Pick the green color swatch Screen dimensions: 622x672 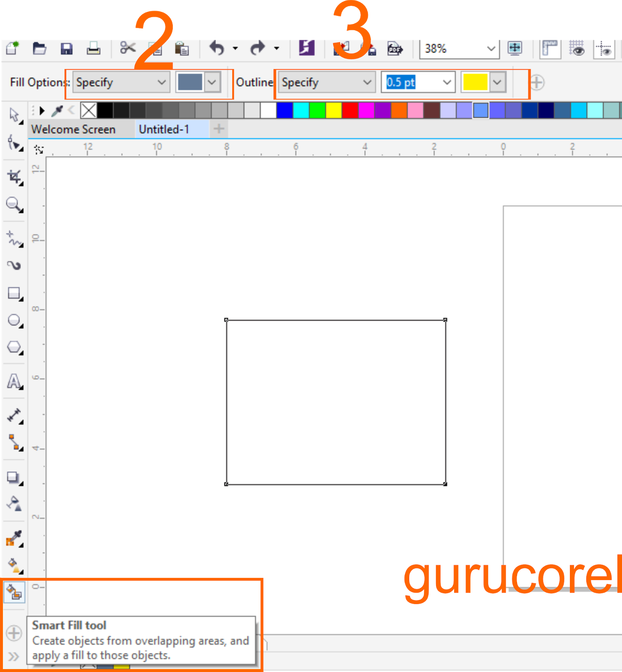pyautogui.click(x=317, y=111)
